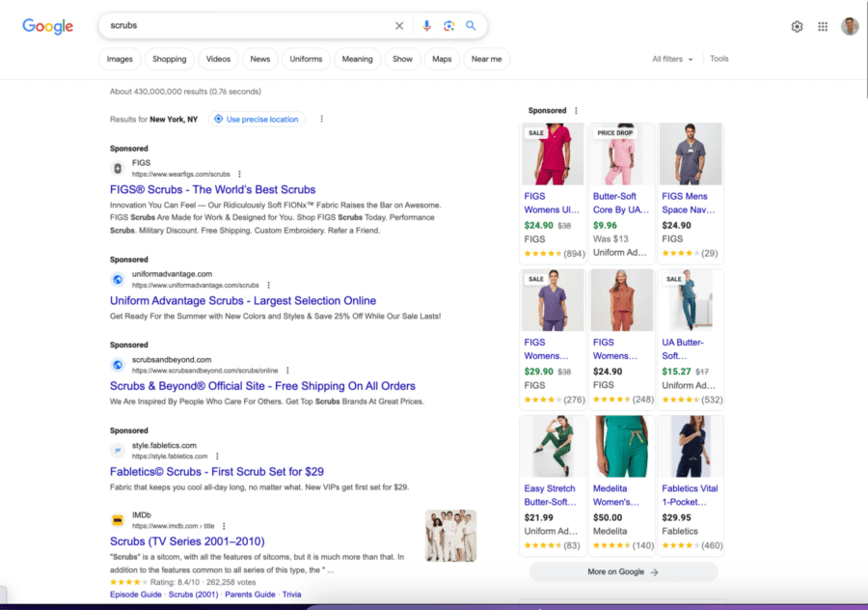The height and width of the screenshot is (610, 868).
Task: Open three-dot menu beside FIGS ad URL
Action: tap(239, 174)
